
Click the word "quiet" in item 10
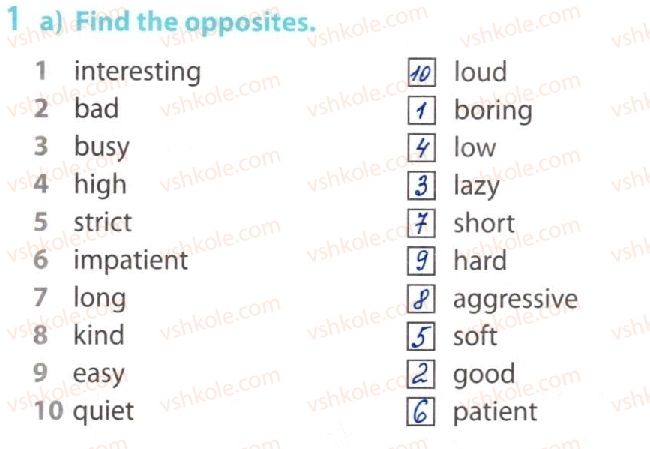pos(103,411)
